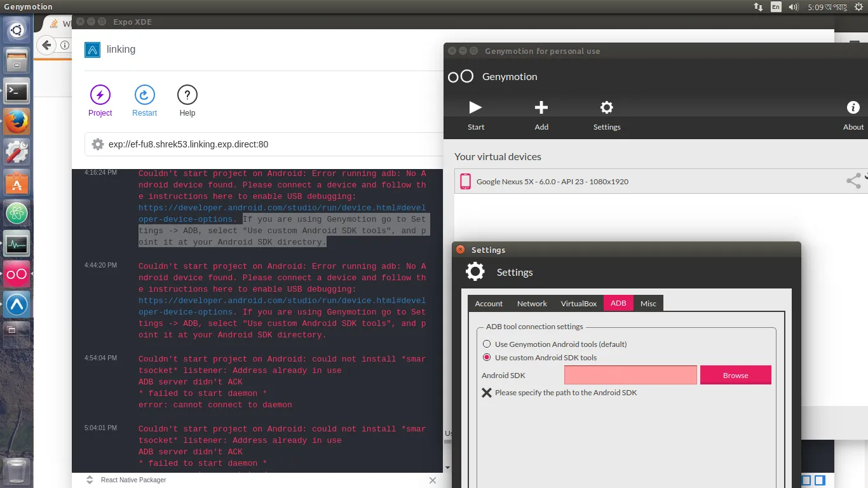Click the browser back arrow button

pyautogui.click(x=46, y=45)
